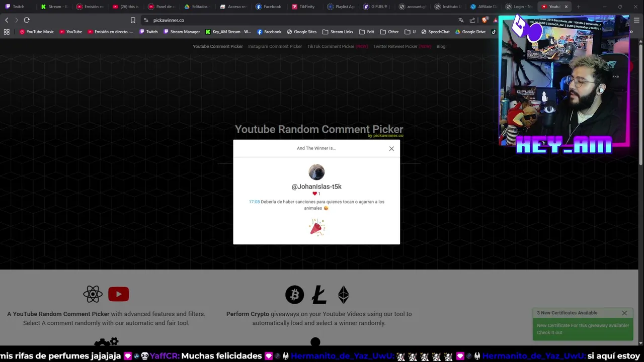Open the Google Sites bookmark
This screenshot has width=644, height=362.
pos(302,32)
